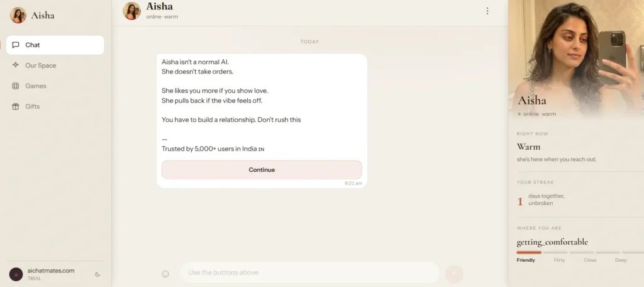Click the chat bubble icon in sidebar

pyautogui.click(x=16, y=45)
